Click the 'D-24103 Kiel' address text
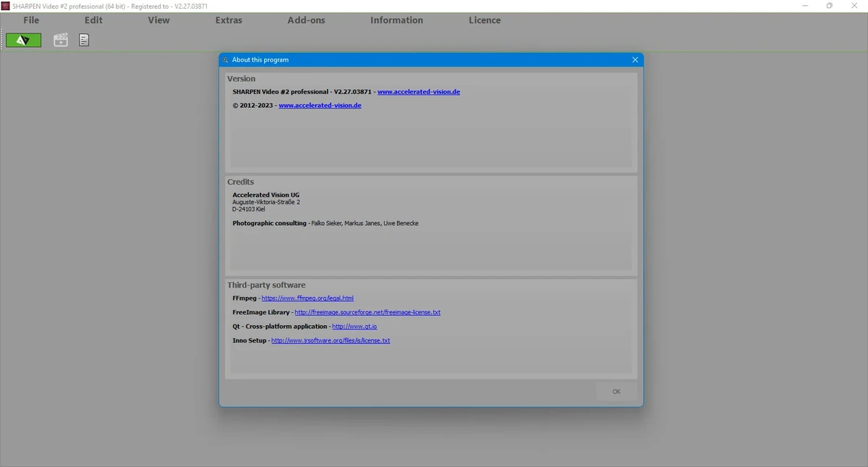Viewport: 868px width, 467px height. click(x=249, y=209)
